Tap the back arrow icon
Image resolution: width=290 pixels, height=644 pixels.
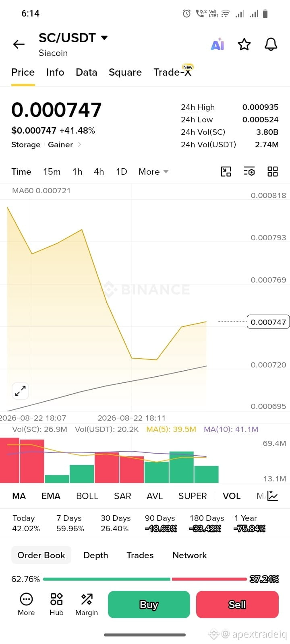[x=19, y=44]
